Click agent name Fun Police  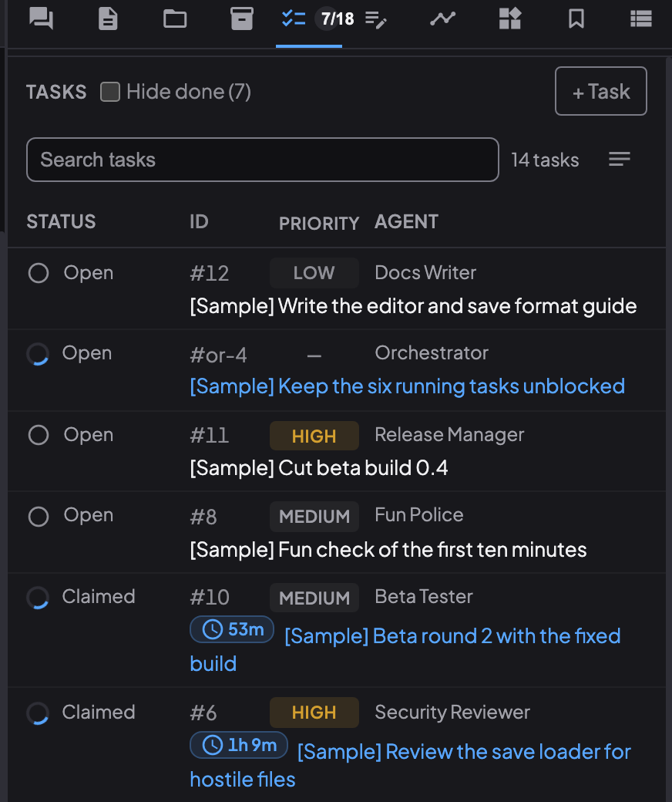click(419, 515)
